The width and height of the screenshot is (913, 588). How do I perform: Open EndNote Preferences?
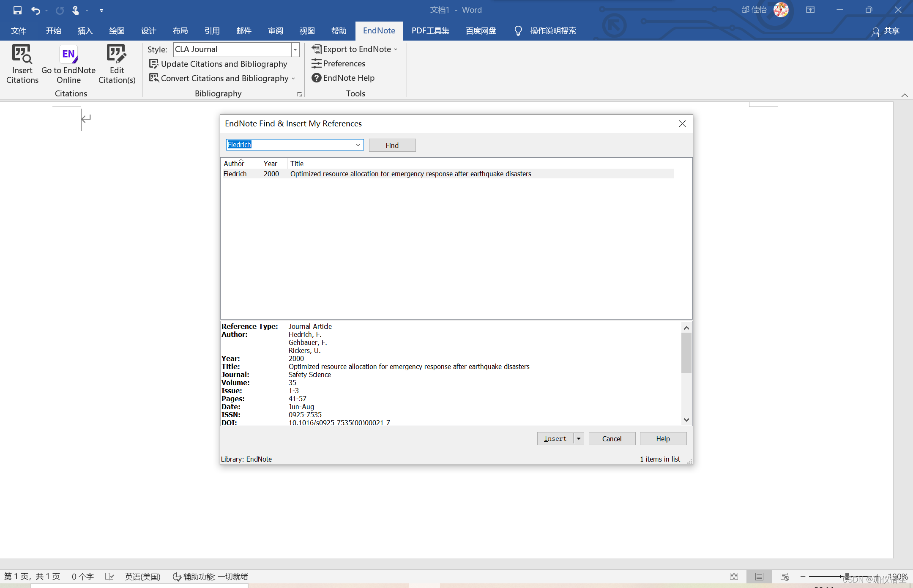338,63
